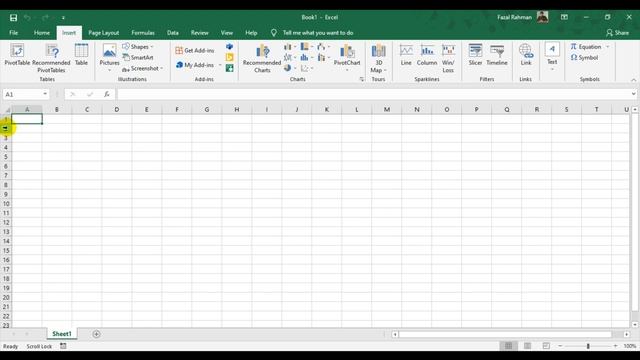Viewport: 640px width, 360px height.
Task: Open the Text group dropdown
Action: tap(552, 58)
